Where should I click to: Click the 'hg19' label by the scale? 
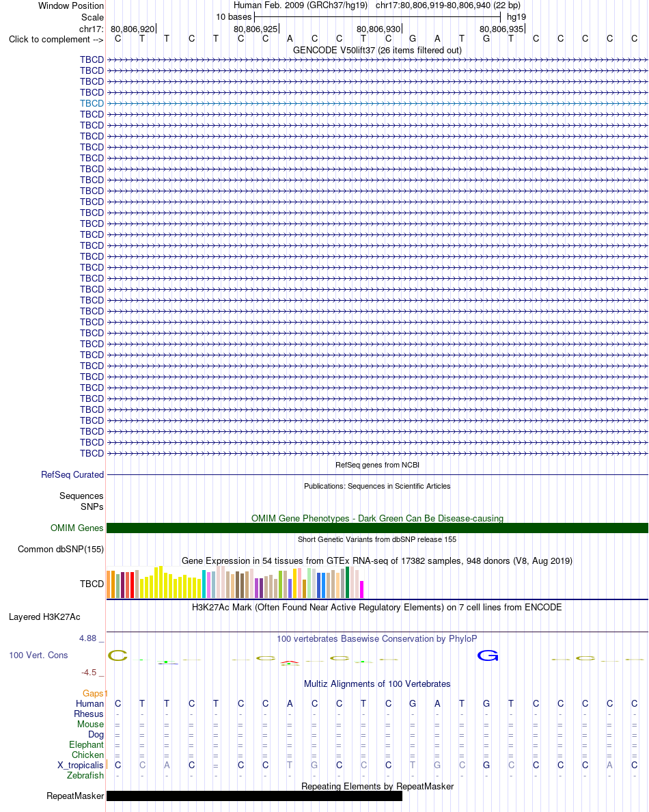[516, 17]
